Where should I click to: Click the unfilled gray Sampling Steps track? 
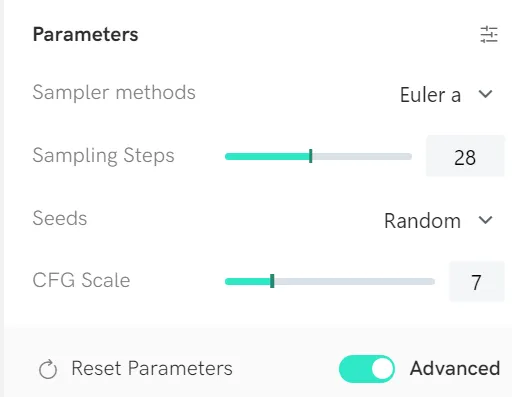(x=362, y=156)
